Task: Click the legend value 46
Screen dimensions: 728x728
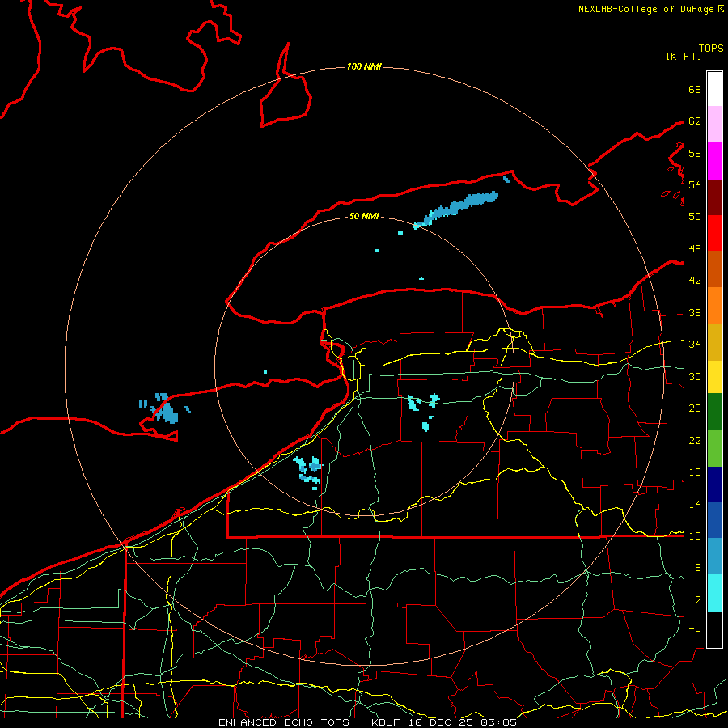Action: (x=695, y=248)
